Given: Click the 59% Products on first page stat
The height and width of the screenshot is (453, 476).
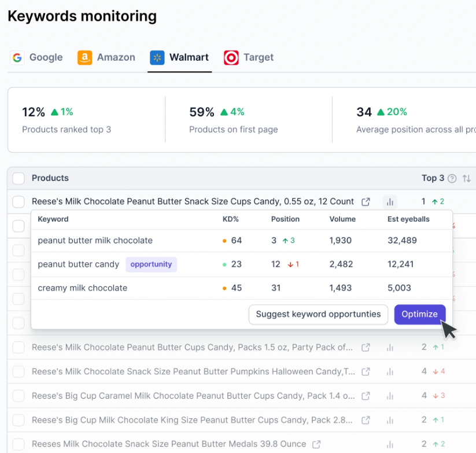Looking at the screenshot, I should click(x=234, y=120).
